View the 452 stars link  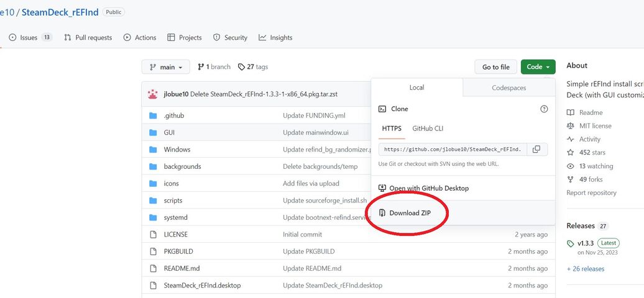click(x=586, y=152)
